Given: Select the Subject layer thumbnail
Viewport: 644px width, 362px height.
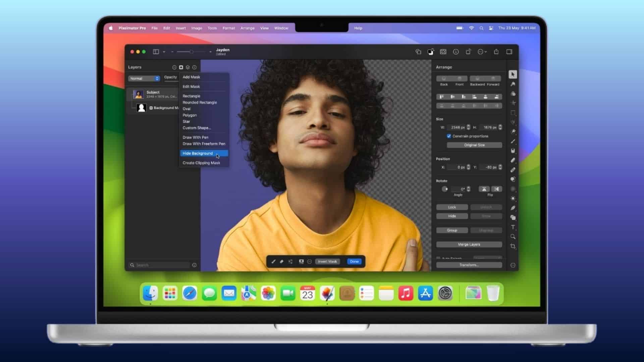Looking at the screenshot, I should (x=138, y=94).
